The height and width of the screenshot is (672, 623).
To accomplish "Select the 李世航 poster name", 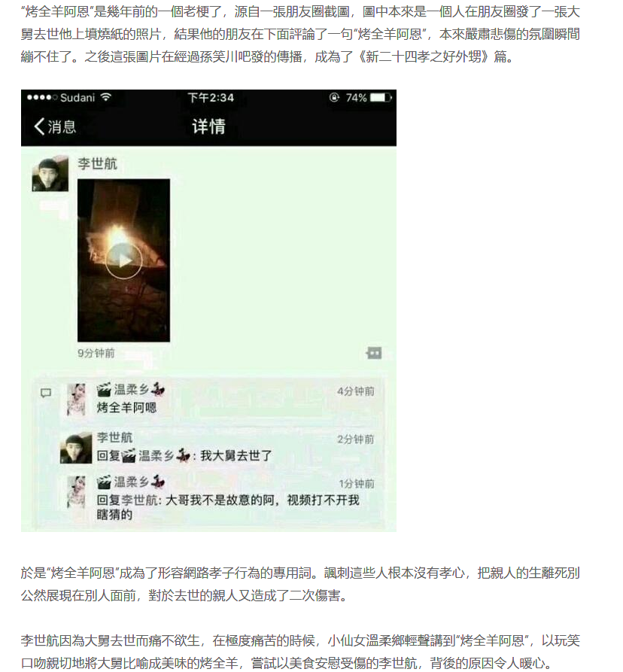I will (x=97, y=163).
